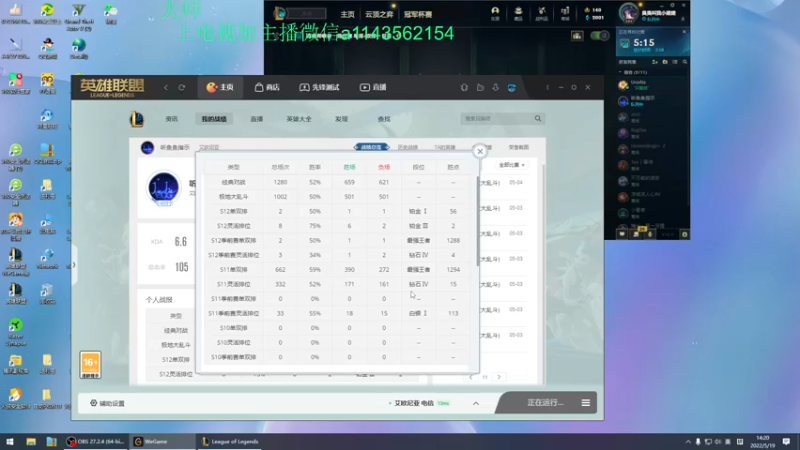This screenshot has width=800, height=450.
Task: Open the store icon in the LoL client
Action: pyautogui.click(x=565, y=13)
